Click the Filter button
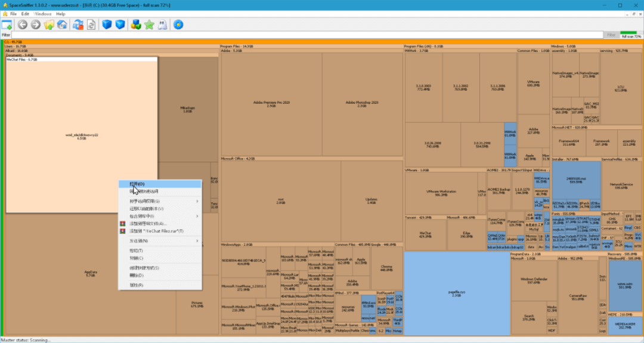The width and height of the screenshot is (644, 343). tap(611, 35)
